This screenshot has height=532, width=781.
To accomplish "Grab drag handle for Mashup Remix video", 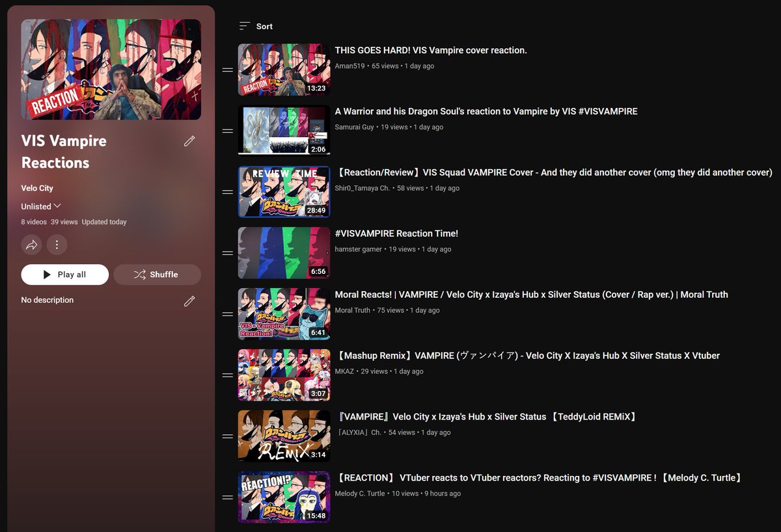I will [228, 375].
